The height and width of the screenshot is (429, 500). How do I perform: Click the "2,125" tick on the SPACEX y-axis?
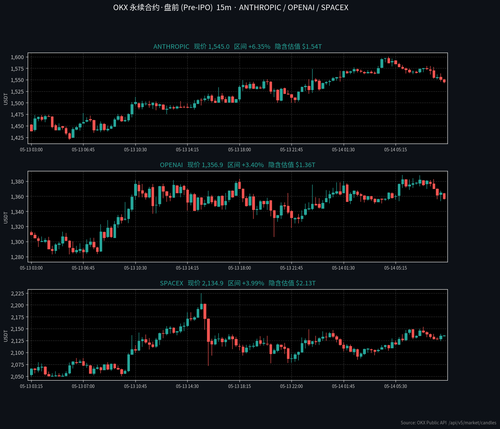tap(17, 341)
